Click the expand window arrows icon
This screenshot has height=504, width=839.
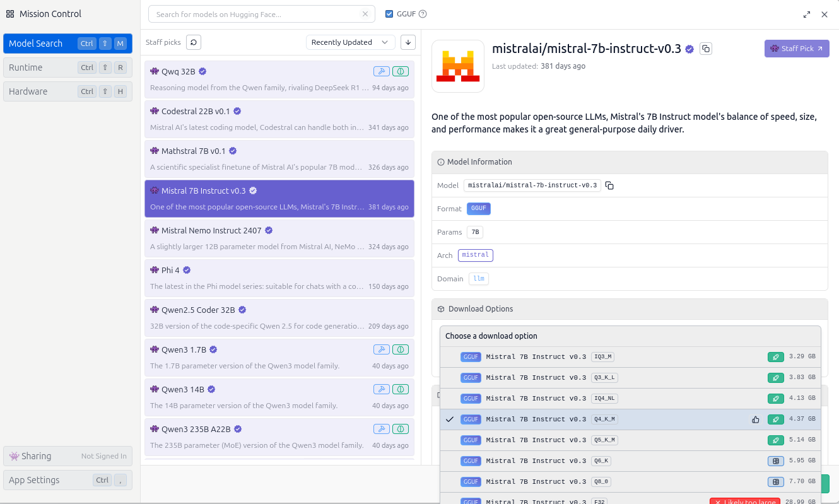pos(807,15)
